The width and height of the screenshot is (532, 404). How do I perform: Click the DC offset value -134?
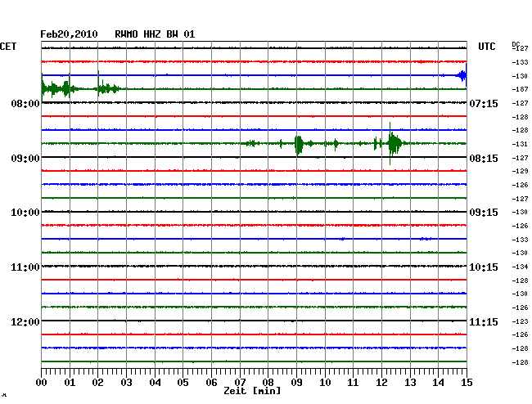coord(520,267)
